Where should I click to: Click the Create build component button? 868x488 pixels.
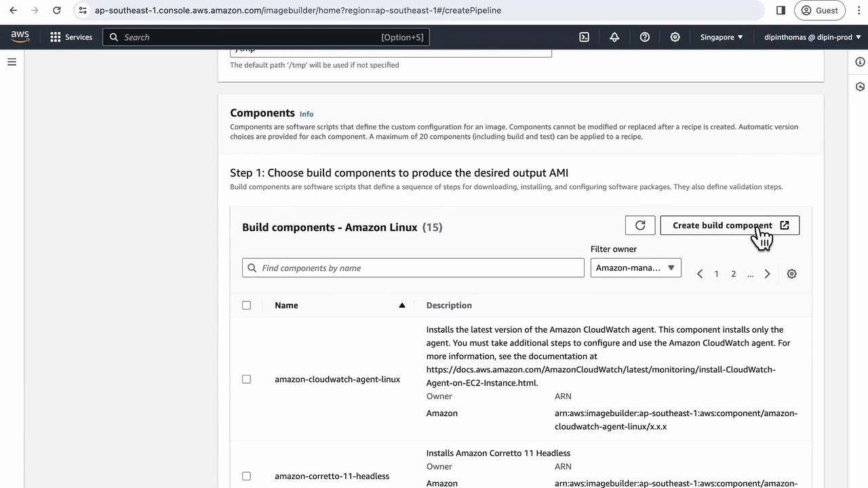click(730, 225)
